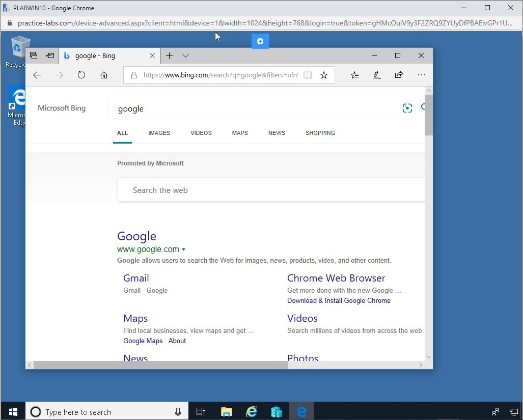Click the Google Maps link
Image resolution: width=523 pixels, height=420 pixels.
click(x=143, y=341)
